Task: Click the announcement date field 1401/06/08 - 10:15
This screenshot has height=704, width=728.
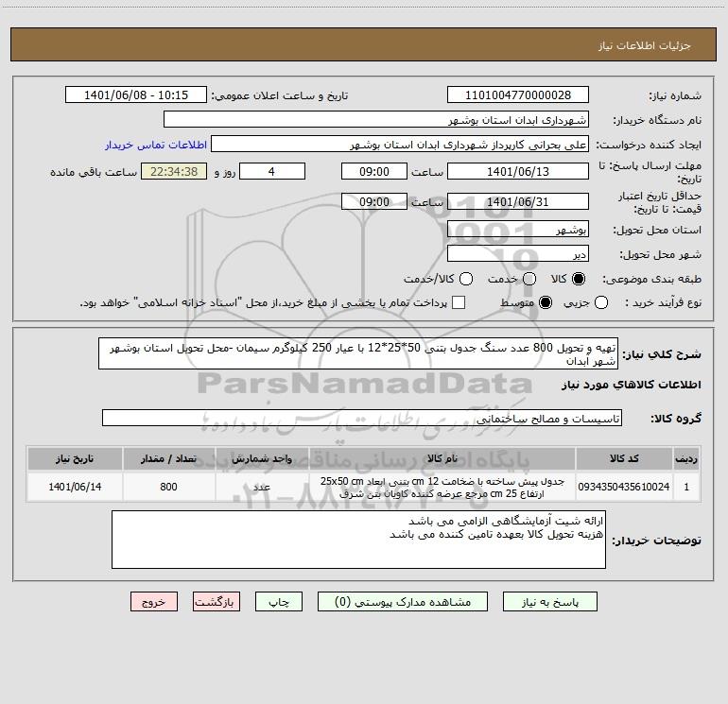Action: pyautogui.click(x=136, y=95)
